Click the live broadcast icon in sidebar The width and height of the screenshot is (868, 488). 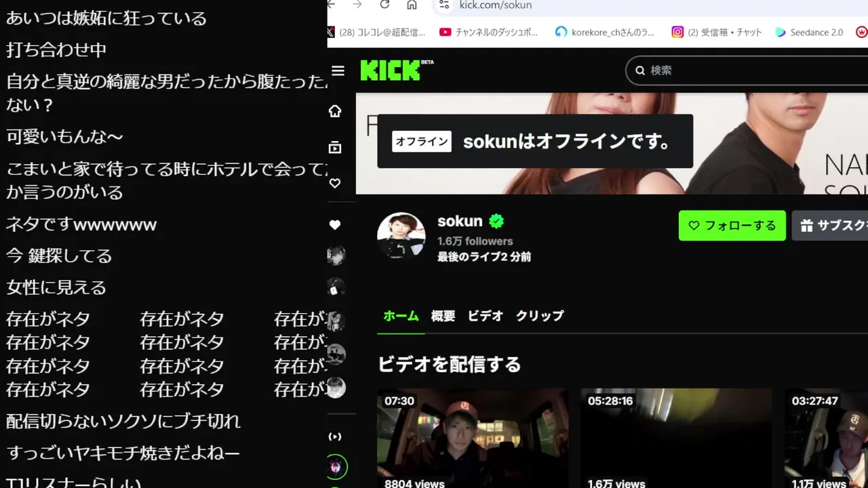click(335, 436)
